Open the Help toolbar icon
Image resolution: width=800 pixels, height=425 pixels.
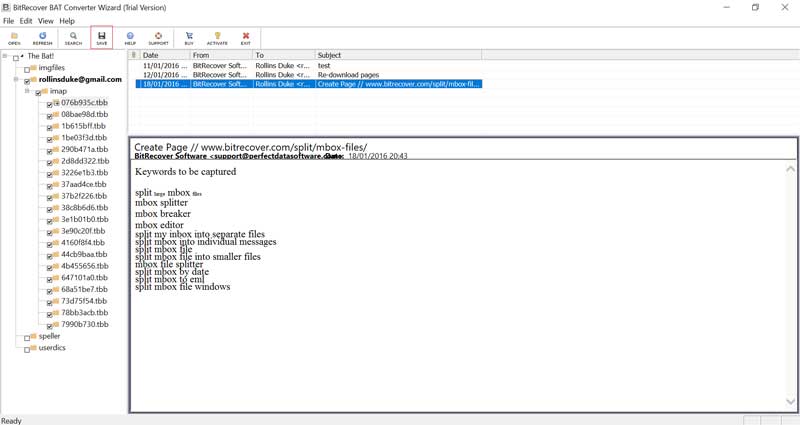pos(130,38)
